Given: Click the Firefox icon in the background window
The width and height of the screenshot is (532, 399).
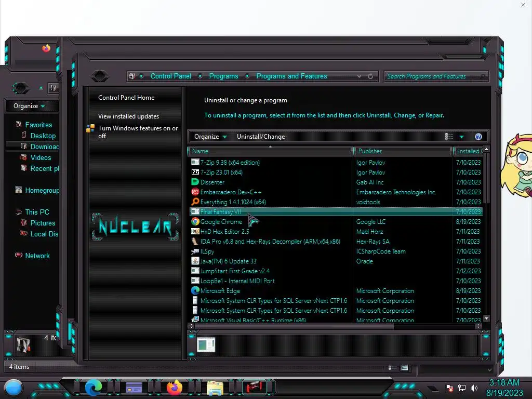Looking at the screenshot, I should (x=46, y=48).
